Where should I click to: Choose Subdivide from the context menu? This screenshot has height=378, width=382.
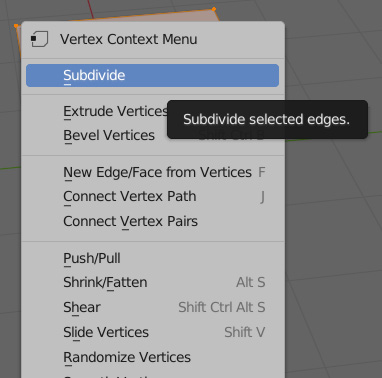click(152, 75)
